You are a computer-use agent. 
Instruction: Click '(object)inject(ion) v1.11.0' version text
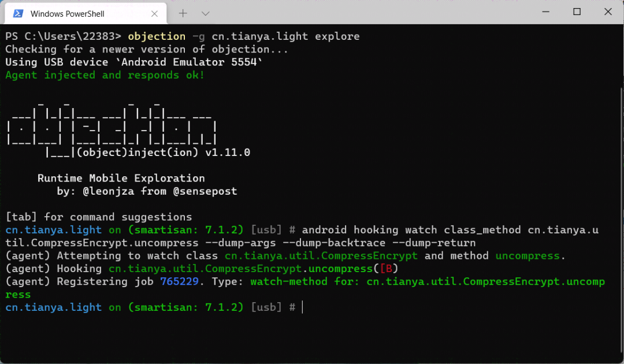click(163, 153)
